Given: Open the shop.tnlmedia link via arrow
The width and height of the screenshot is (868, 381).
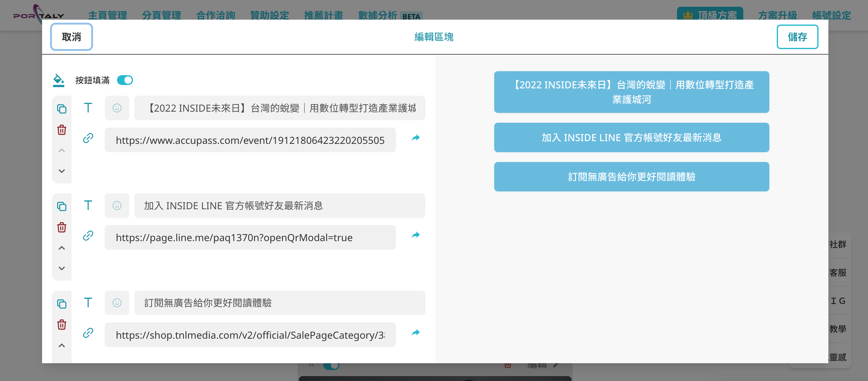Looking at the screenshot, I should (x=416, y=333).
